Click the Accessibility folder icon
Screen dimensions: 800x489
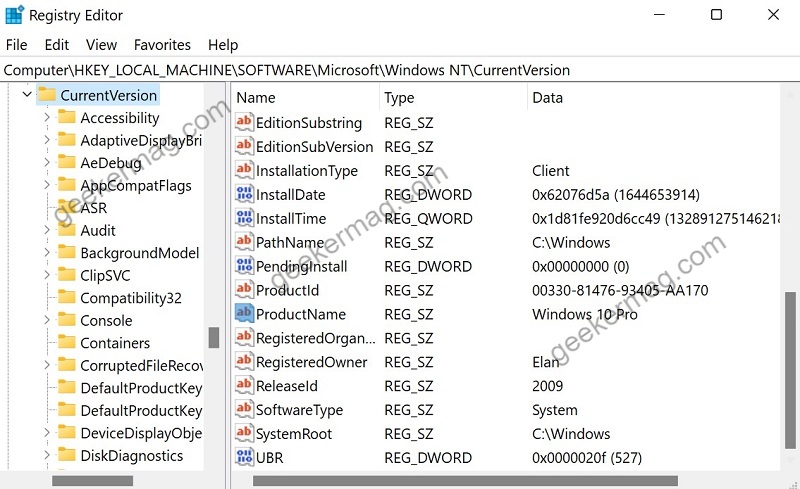67,117
